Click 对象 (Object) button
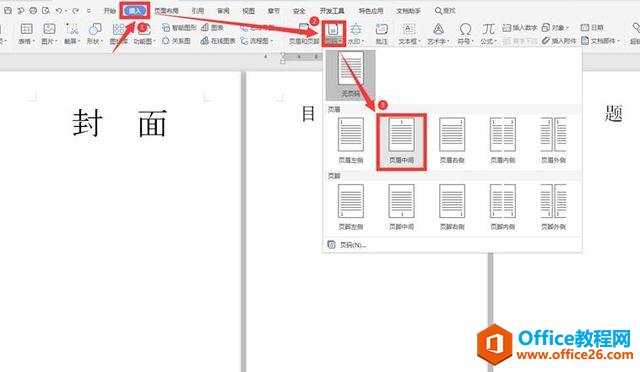Viewport: 640px width, 372px height. tap(555, 27)
